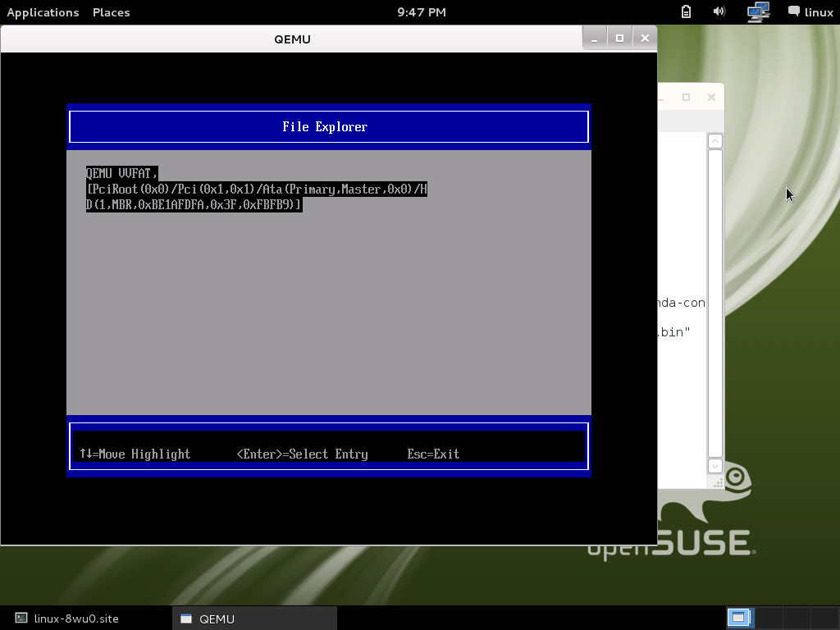The height and width of the screenshot is (630, 840).
Task: Select the QEMU taskbar button
Action: [x=254, y=619]
